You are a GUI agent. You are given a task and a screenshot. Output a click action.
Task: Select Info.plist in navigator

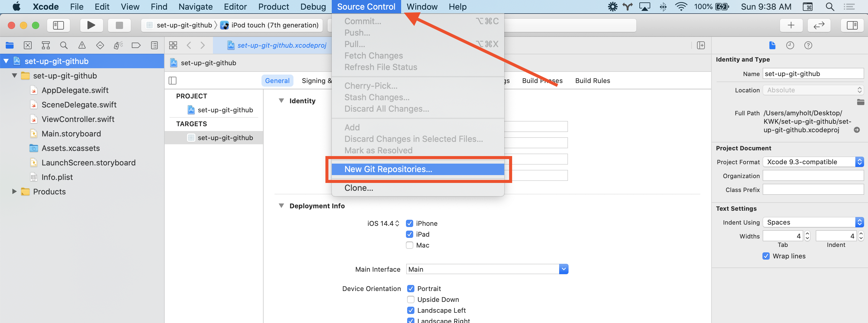point(57,177)
